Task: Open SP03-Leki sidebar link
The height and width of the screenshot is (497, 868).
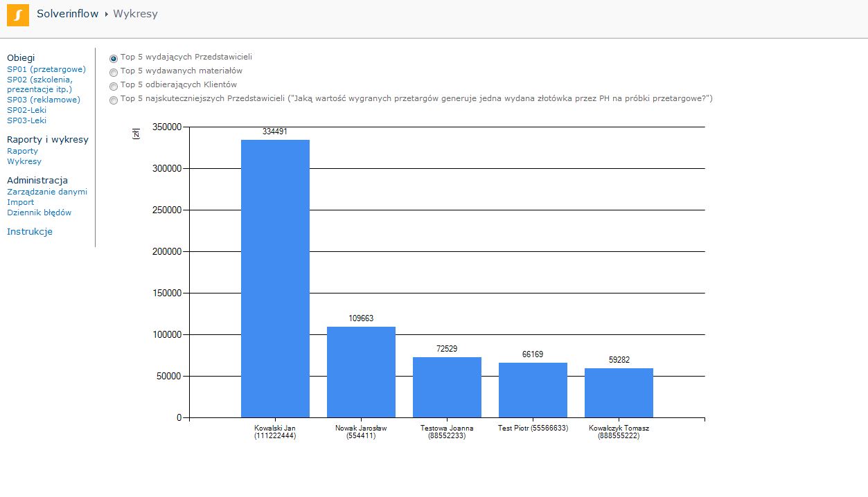Action: click(x=27, y=120)
